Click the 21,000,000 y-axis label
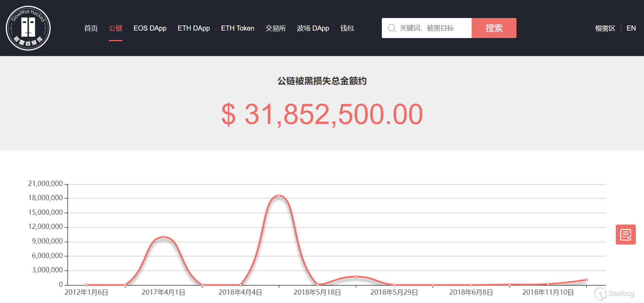Image resolution: width=644 pixels, height=303 pixels. (x=46, y=183)
